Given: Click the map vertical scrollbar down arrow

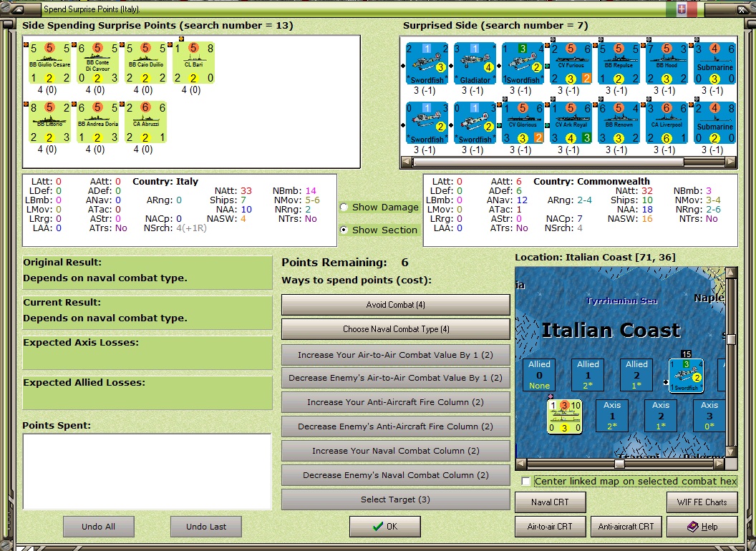Looking at the screenshot, I should coord(731,452).
